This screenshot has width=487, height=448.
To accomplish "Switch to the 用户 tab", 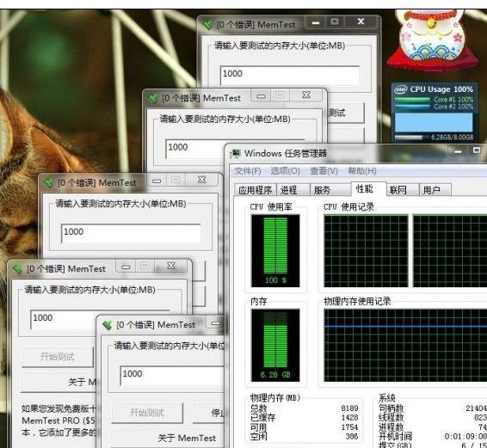I will tap(435, 190).
